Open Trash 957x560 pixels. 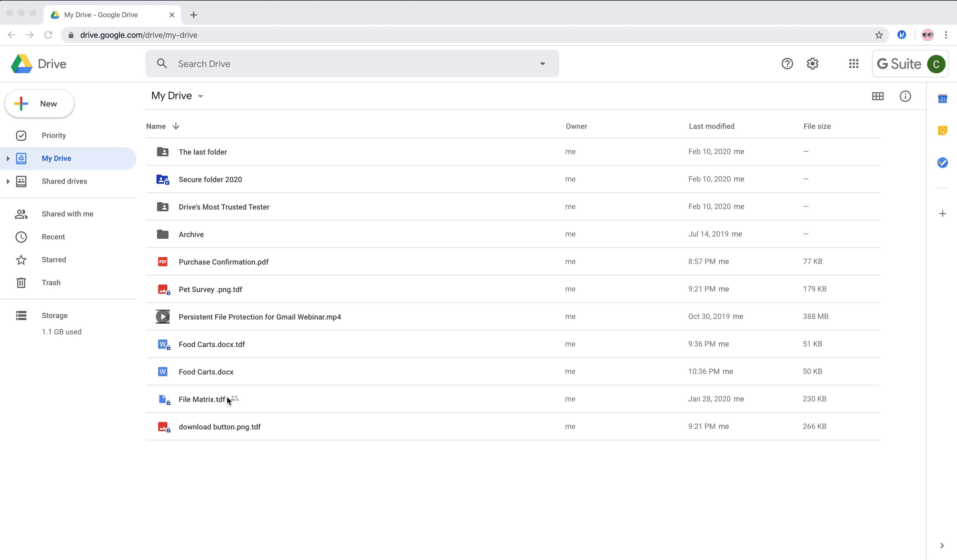51,283
